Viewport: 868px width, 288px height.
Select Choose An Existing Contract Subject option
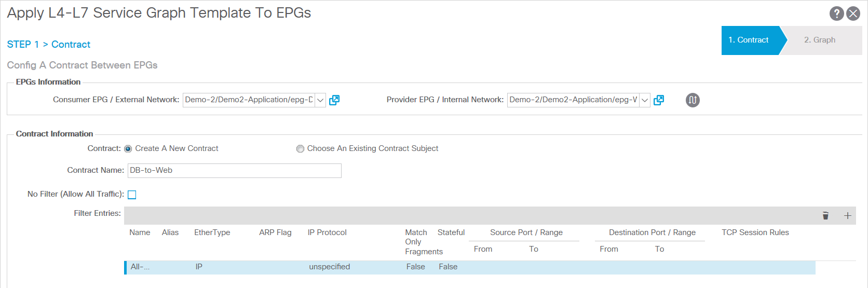coord(300,149)
